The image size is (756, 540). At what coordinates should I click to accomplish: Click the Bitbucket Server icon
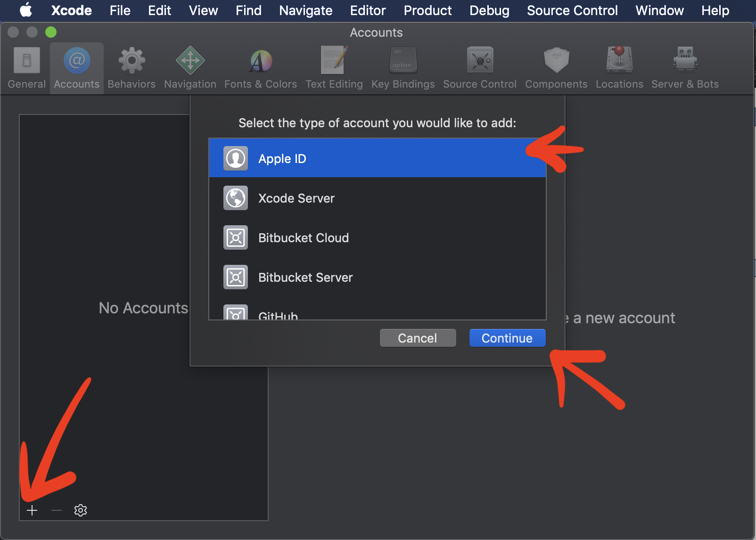tap(236, 277)
